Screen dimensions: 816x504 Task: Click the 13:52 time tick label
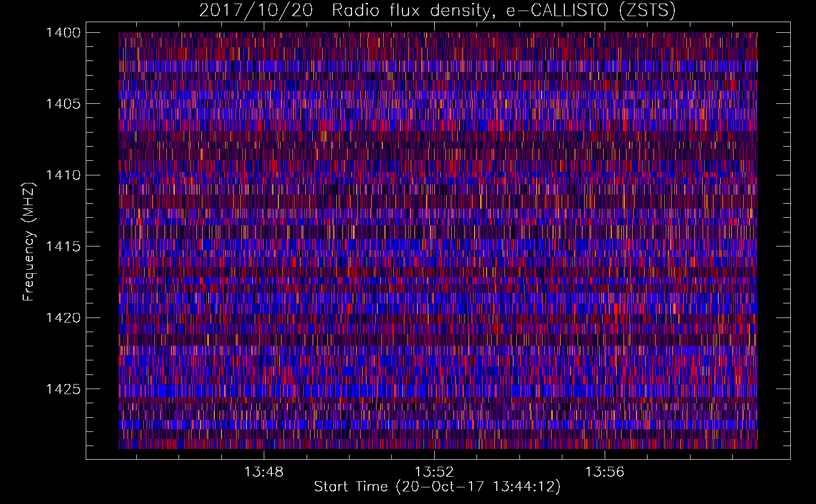(x=434, y=472)
